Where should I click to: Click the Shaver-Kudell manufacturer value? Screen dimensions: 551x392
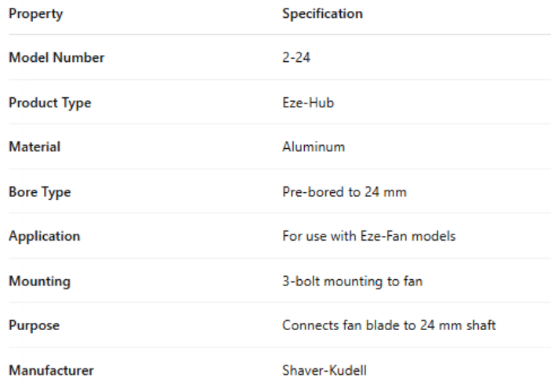pyautogui.click(x=322, y=370)
